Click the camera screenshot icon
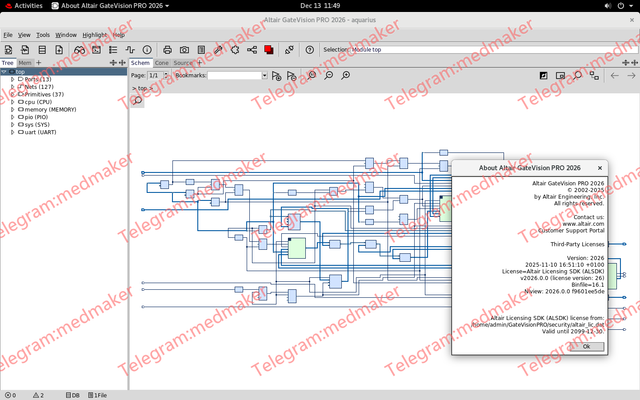Viewport: 640px width, 400px height. coord(184,50)
